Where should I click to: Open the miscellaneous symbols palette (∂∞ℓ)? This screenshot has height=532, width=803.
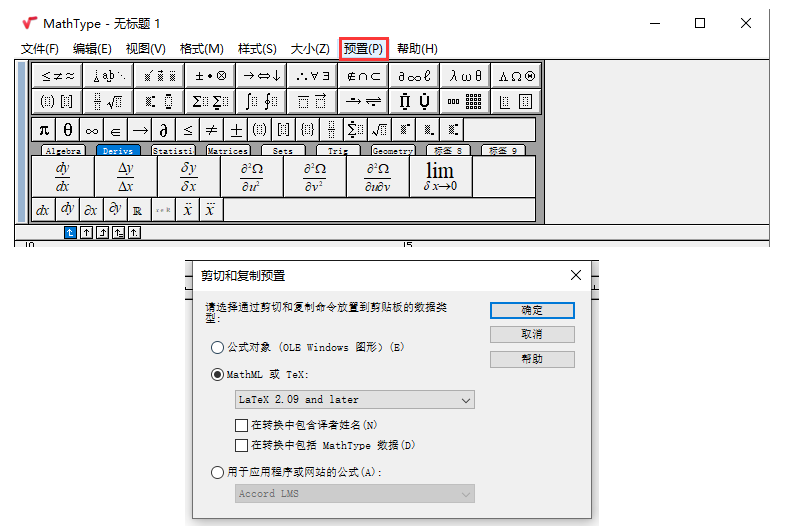pyautogui.click(x=414, y=76)
